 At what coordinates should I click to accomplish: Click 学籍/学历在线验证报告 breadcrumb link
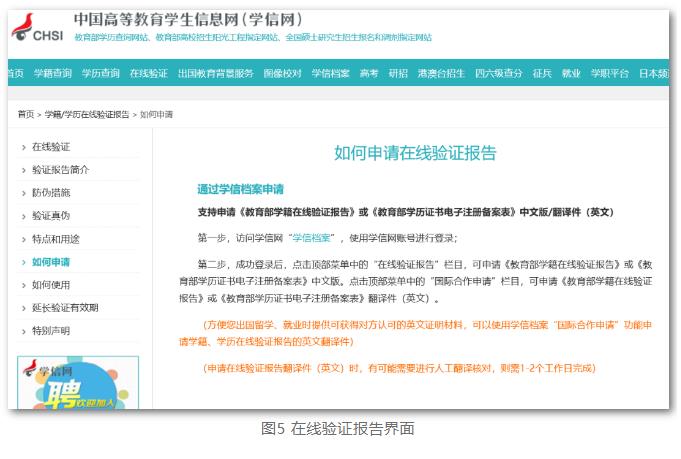[x=87, y=114]
